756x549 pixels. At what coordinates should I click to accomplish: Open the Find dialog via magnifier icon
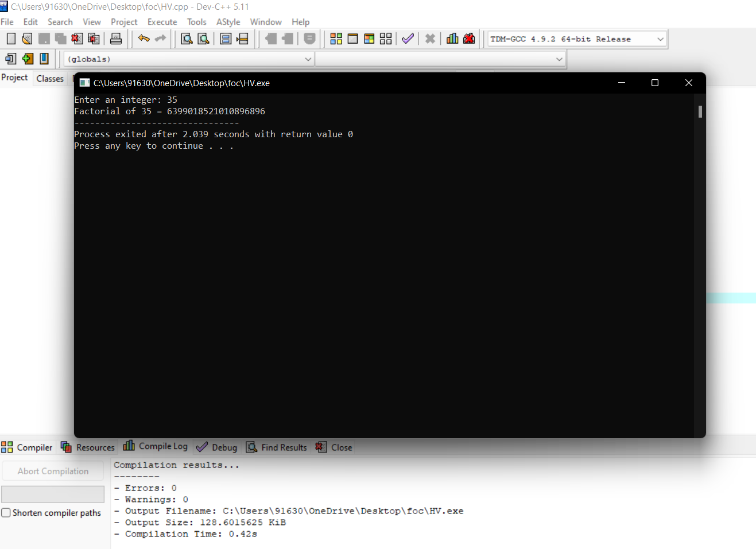(x=187, y=38)
